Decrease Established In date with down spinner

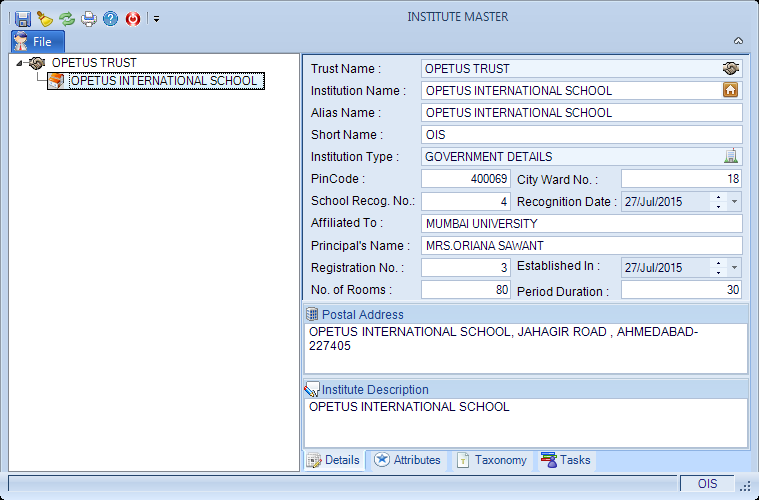tap(718, 272)
